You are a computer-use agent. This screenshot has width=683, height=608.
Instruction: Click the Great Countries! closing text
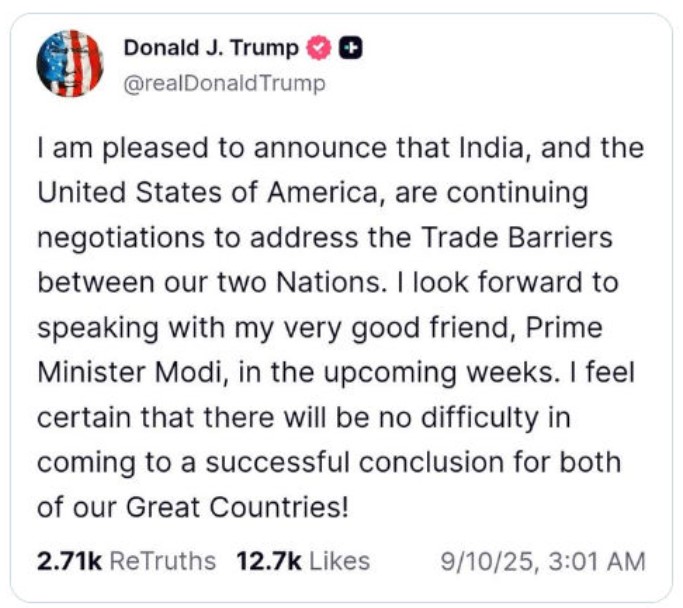point(237,507)
